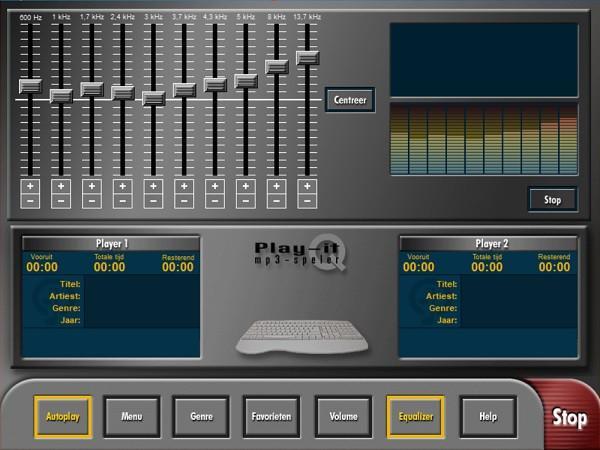Click the Player 2 Resterend time value
600x450 pixels.
pyautogui.click(x=554, y=267)
